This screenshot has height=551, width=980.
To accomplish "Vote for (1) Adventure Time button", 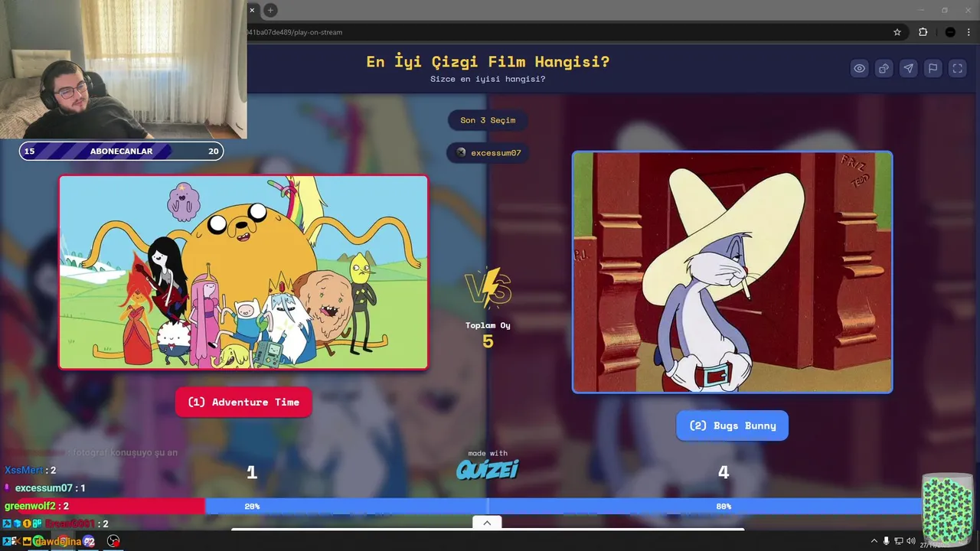I will [x=243, y=402].
